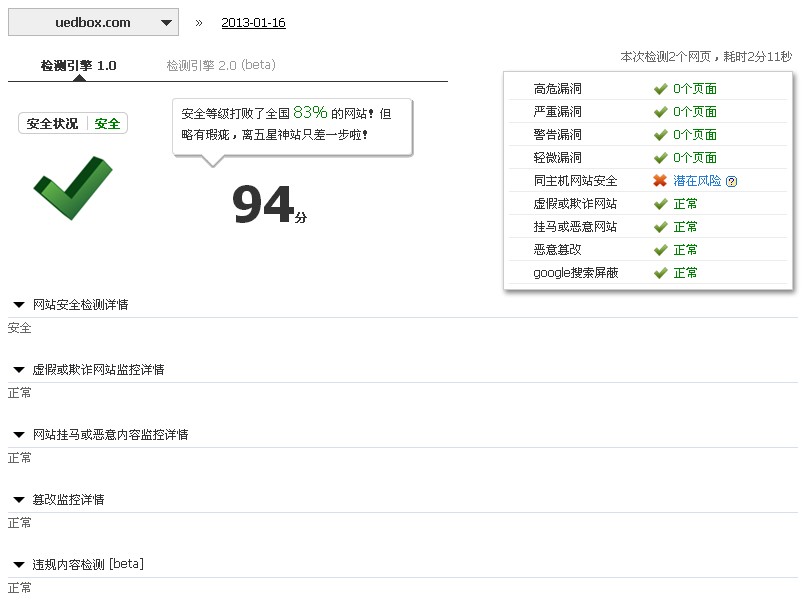Click the blue help icon next to 潜在风险
This screenshot has width=805, height=600.
[731, 182]
